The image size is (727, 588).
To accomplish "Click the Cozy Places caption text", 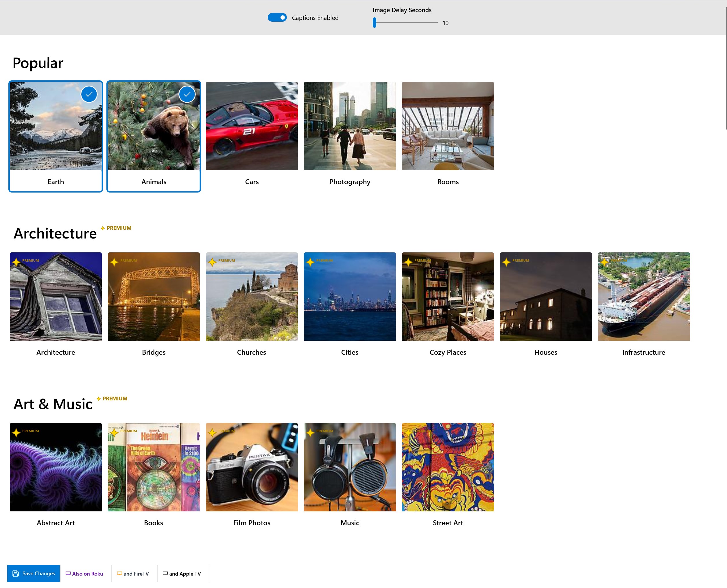I will pyautogui.click(x=448, y=352).
